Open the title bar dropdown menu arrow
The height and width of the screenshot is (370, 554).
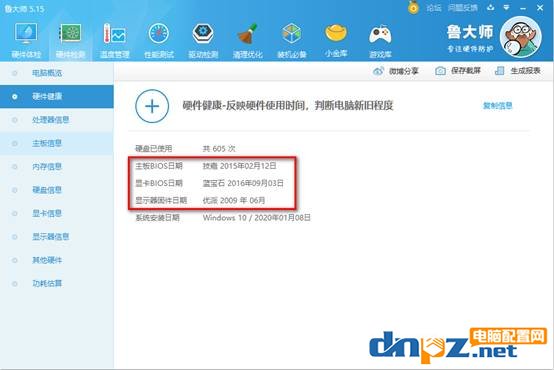[506, 7]
